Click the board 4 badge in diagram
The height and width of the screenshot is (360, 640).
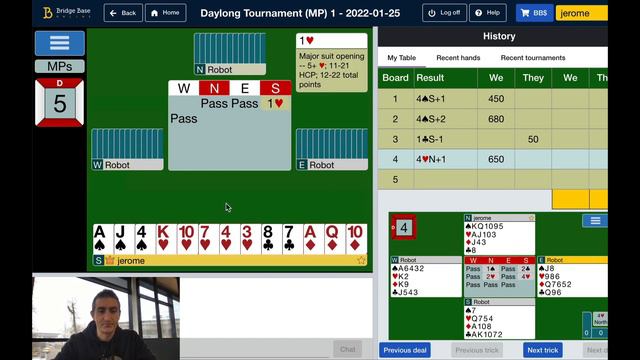404,227
